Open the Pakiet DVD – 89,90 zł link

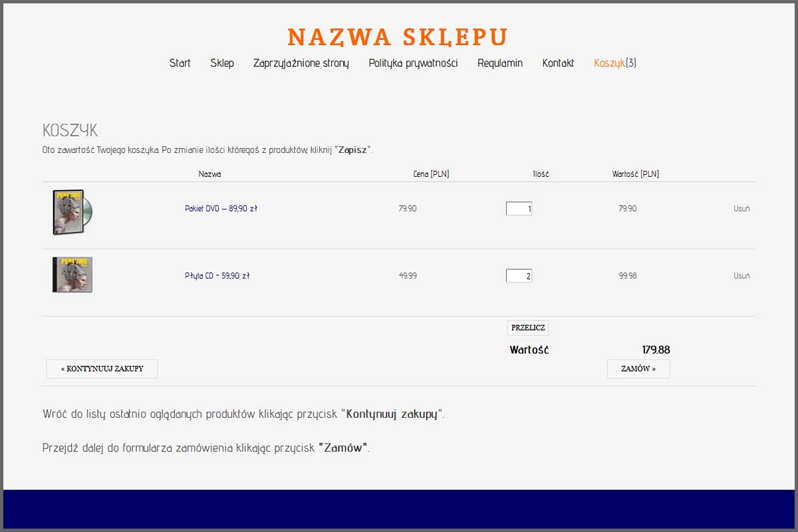[x=221, y=209]
